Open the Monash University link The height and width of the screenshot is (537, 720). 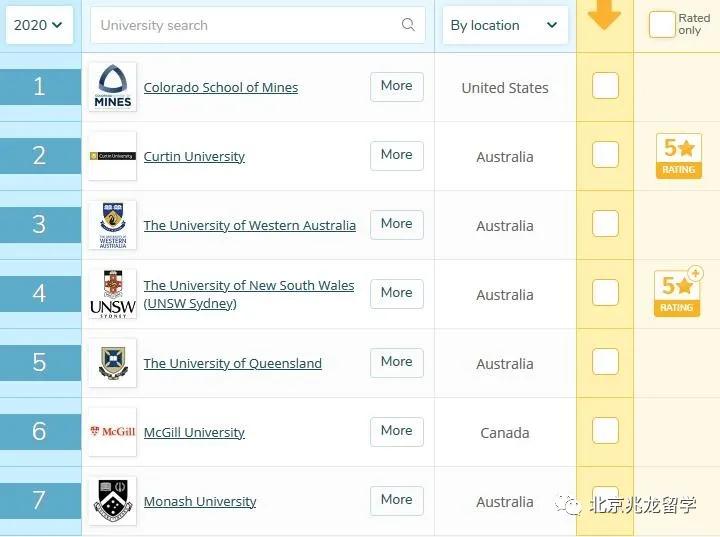pyautogui.click(x=200, y=501)
